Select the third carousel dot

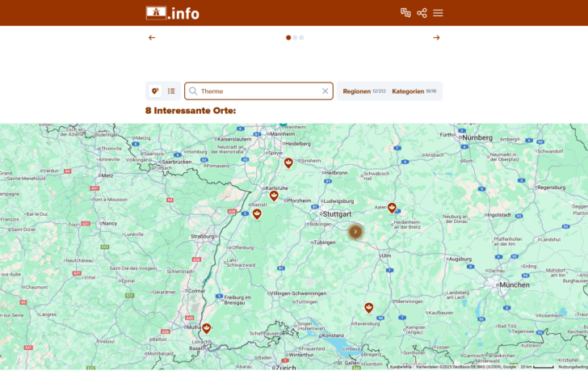(301, 37)
